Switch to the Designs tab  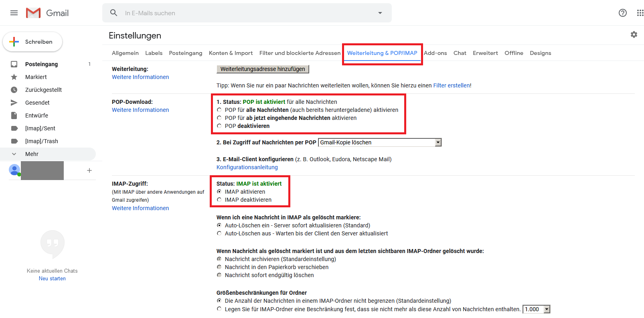point(540,53)
